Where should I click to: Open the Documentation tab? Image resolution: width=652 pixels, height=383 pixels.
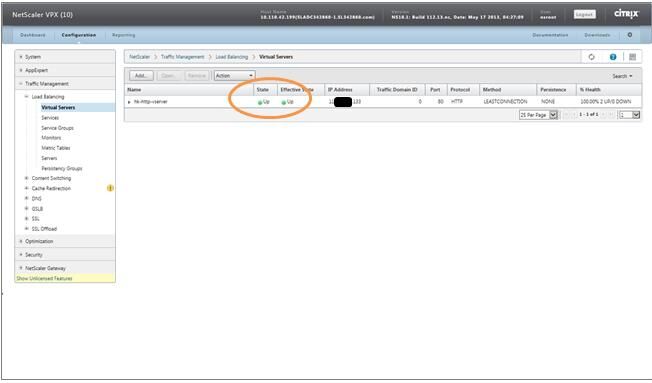pos(550,35)
